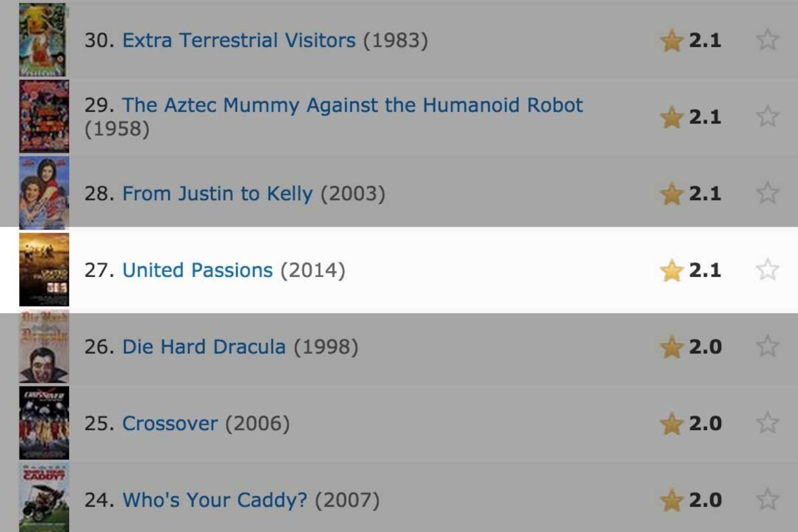This screenshot has height=532, width=798.
Task: Click From Justin to Kelly poster thumbnail
Action: pyautogui.click(x=44, y=193)
